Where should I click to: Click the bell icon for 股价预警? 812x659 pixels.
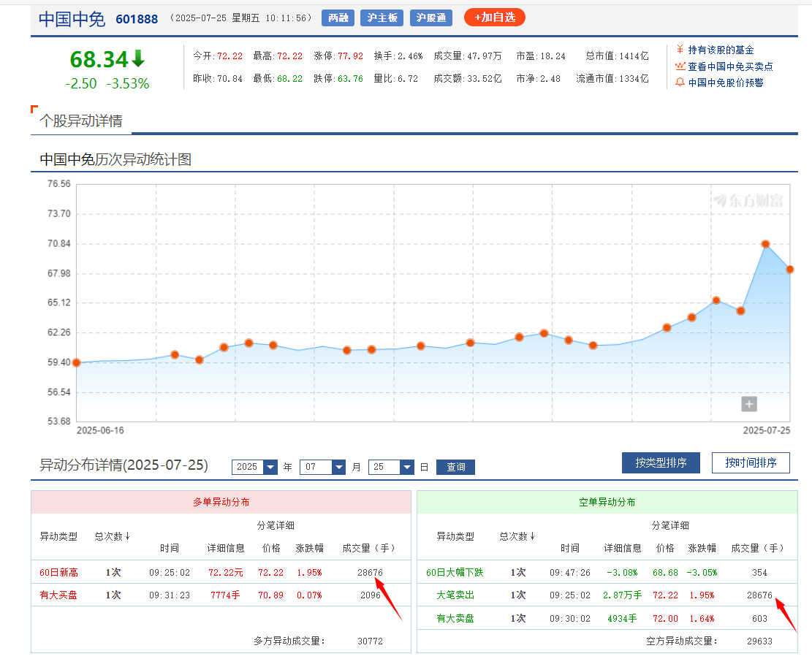[x=680, y=83]
